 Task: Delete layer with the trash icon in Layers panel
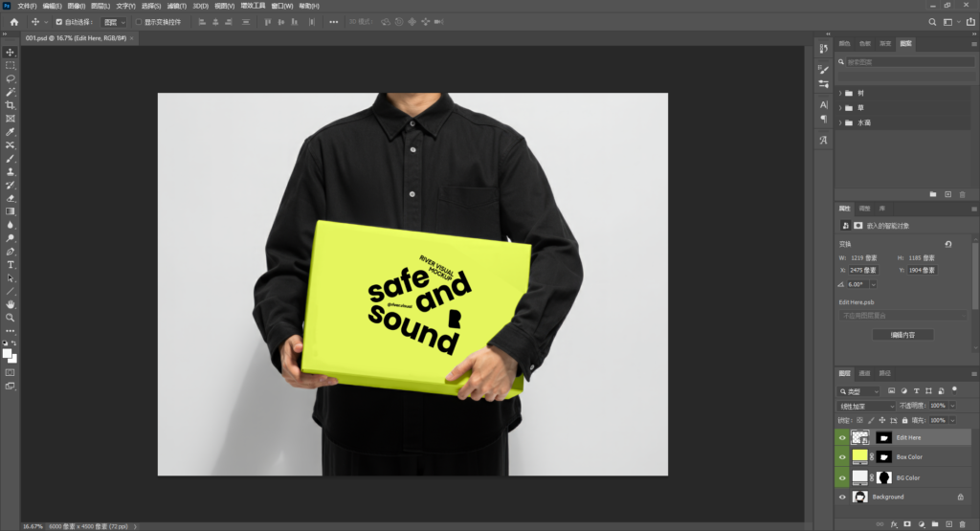[x=963, y=524]
